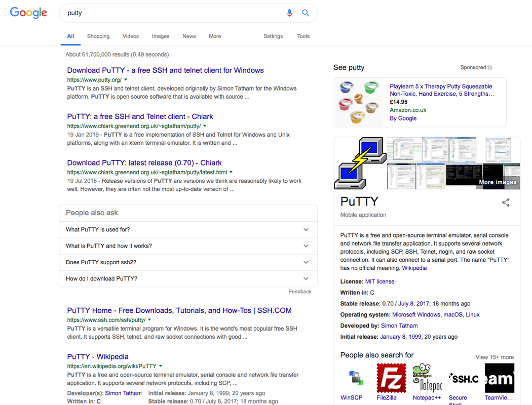Click the Google logo

(x=28, y=13)
